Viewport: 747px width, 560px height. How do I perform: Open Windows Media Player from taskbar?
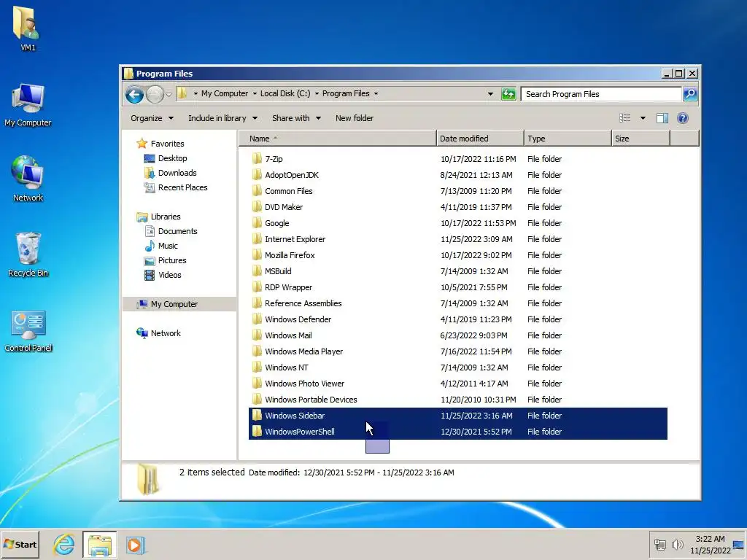pos(135,545)
